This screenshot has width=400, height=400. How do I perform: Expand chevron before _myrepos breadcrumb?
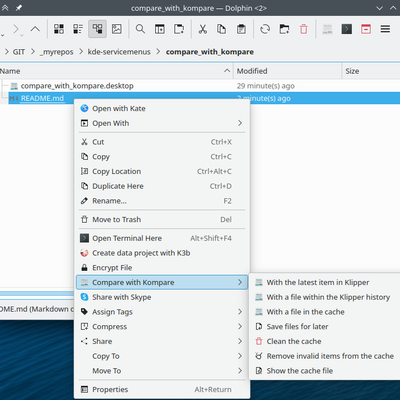33,52
